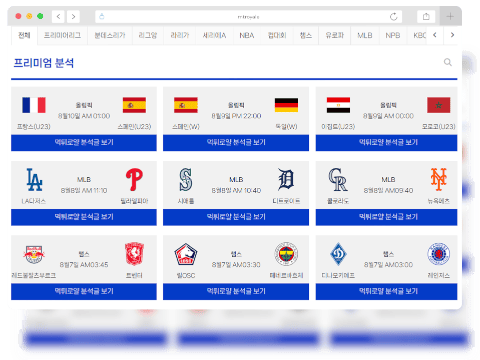480x360 pixels.
Task: View analysis for Salzburg vs Twente match
Action: point(84,292)
